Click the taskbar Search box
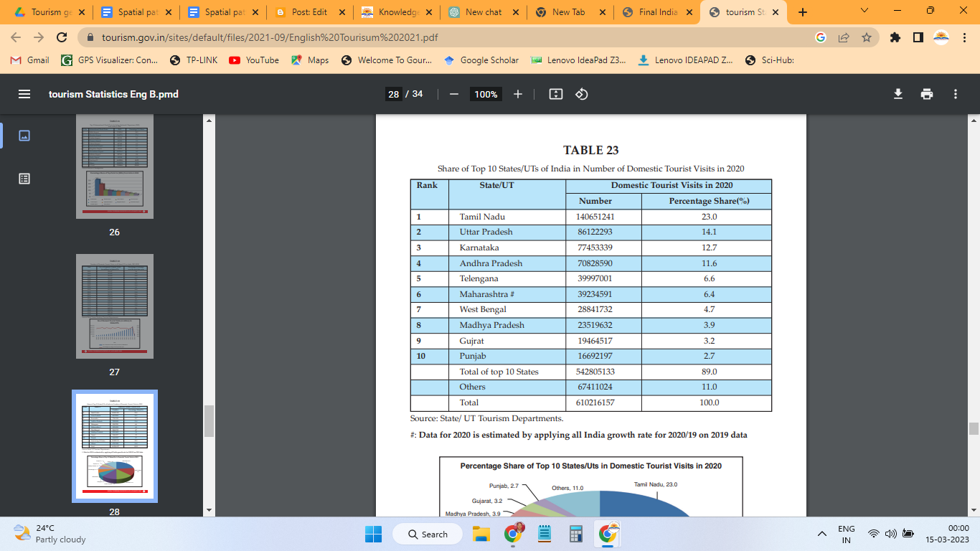980x551 pixels. click(428, 534)
